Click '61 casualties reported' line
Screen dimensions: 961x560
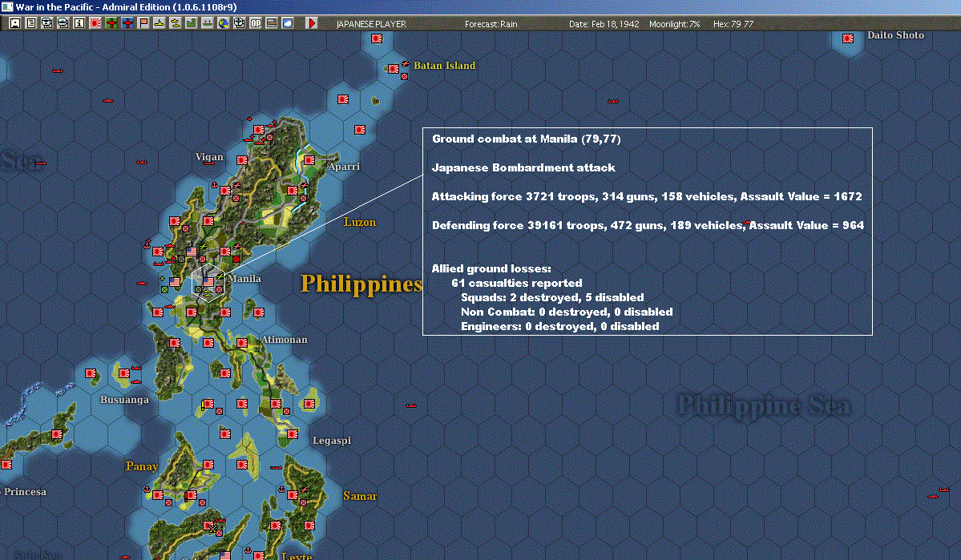(x=517, y=283)
